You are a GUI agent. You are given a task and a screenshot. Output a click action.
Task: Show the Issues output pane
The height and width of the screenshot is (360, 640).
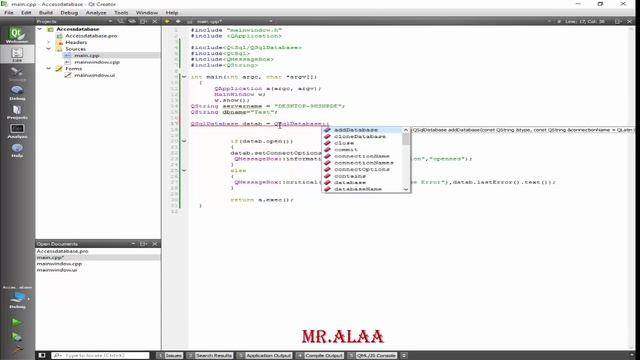coord(170,356)
